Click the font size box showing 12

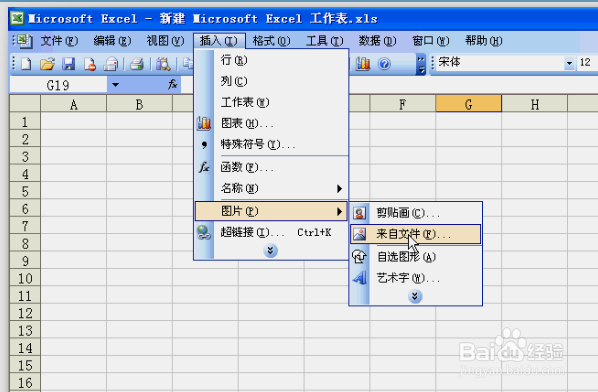[587, 63]
